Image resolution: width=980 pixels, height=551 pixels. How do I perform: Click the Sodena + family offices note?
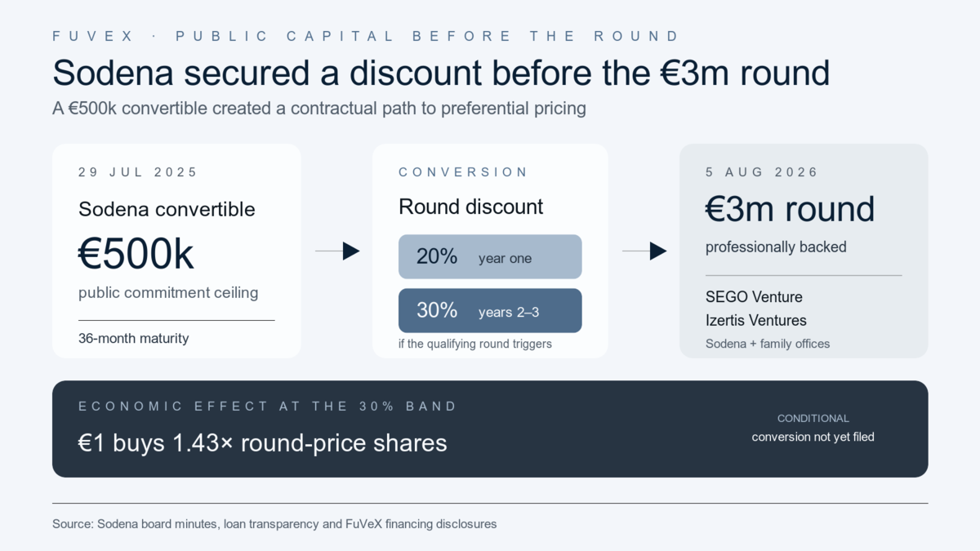click(x=768, y=344)
